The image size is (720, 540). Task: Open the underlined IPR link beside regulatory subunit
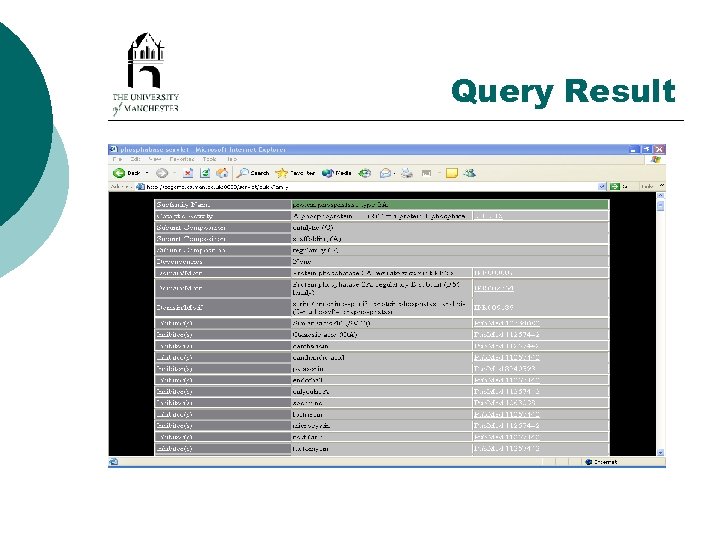tap(494, 288)
